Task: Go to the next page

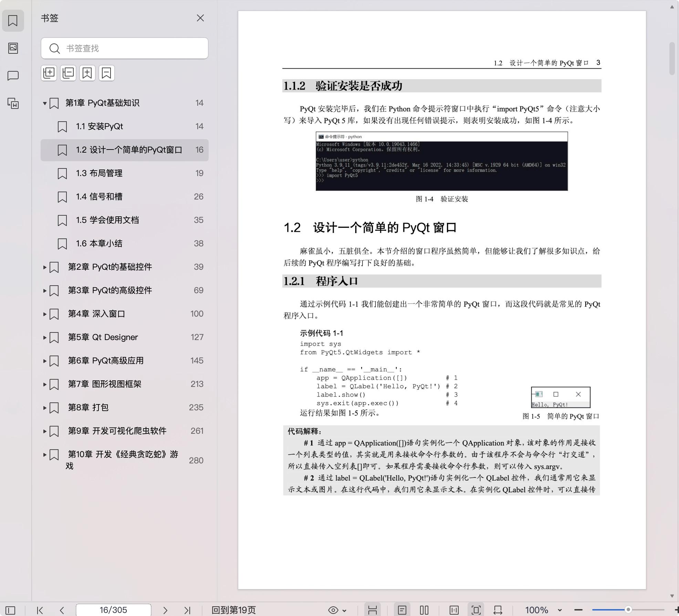Action: click(165, 610)
